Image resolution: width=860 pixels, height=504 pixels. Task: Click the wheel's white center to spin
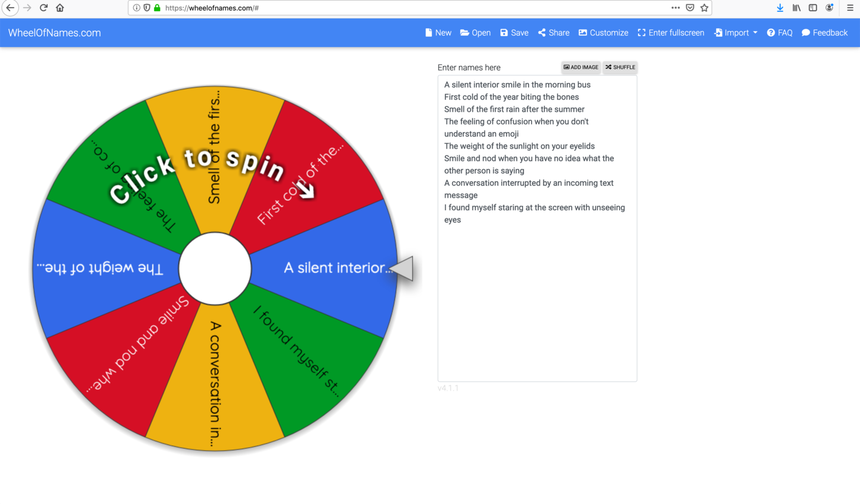(x=215, y=269)
